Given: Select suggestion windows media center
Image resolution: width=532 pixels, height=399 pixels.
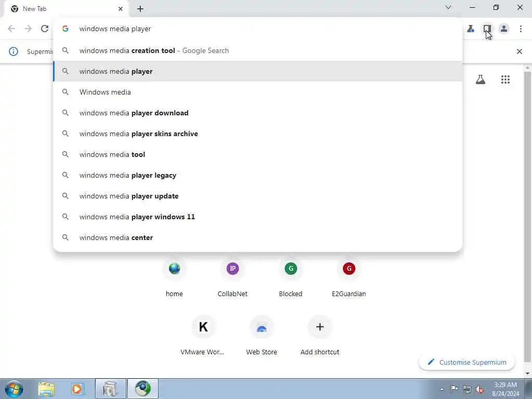Looking at the screenshot, I should tap(258, 237).
